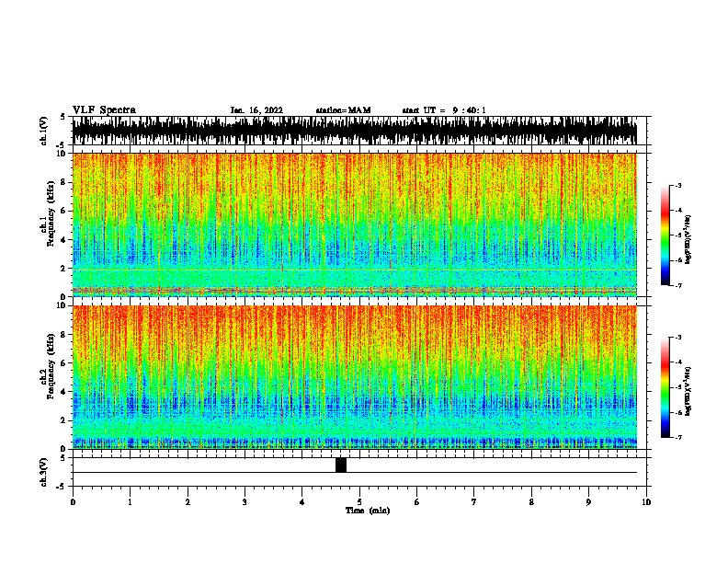Click the "station=MAM" header label
The height and width of the screenshot is (563, 728).
[343, 110]
